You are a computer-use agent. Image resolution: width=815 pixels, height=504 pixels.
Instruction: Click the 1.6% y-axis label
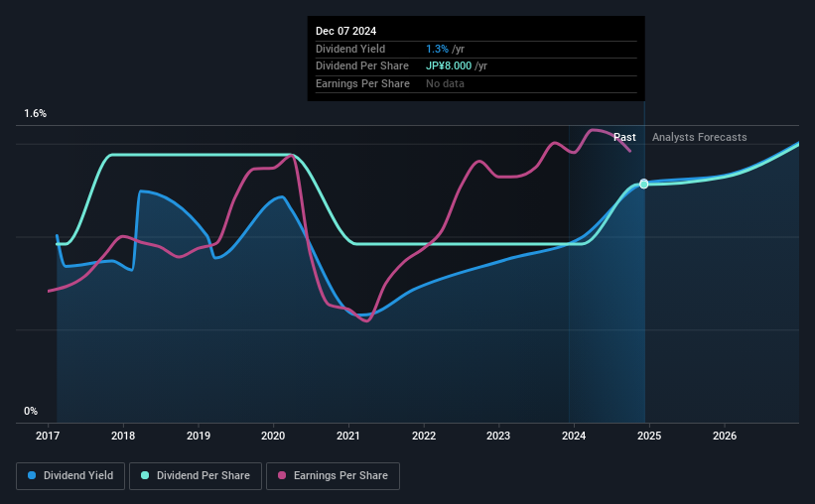pos(36,113)
